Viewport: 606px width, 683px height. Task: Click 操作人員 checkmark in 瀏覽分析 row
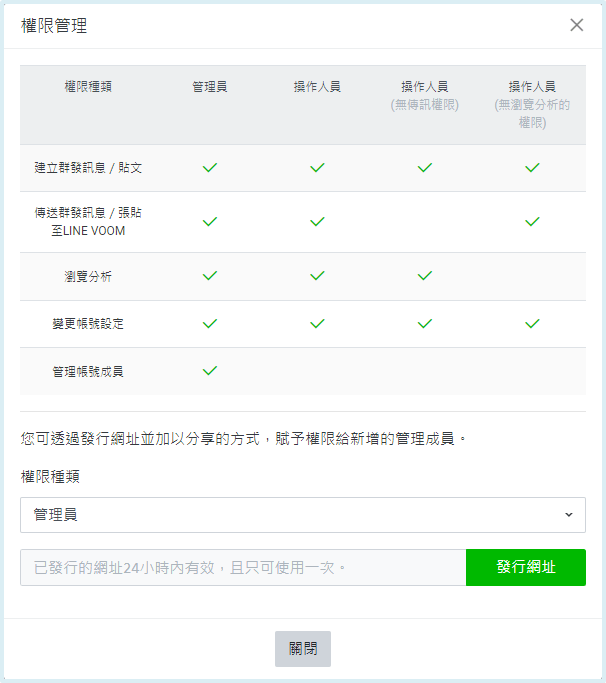tap(317, 276)
